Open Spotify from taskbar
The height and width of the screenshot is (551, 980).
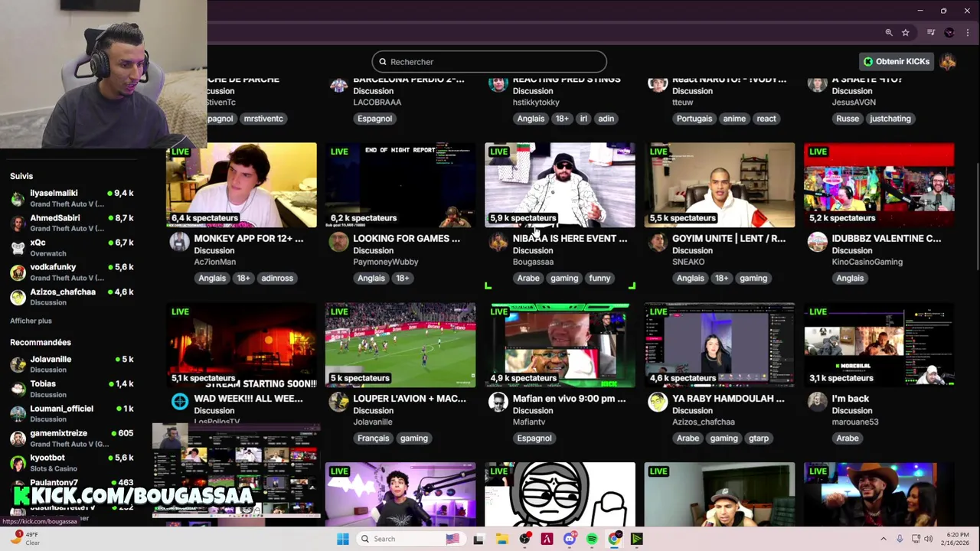[x=592, y=539]
